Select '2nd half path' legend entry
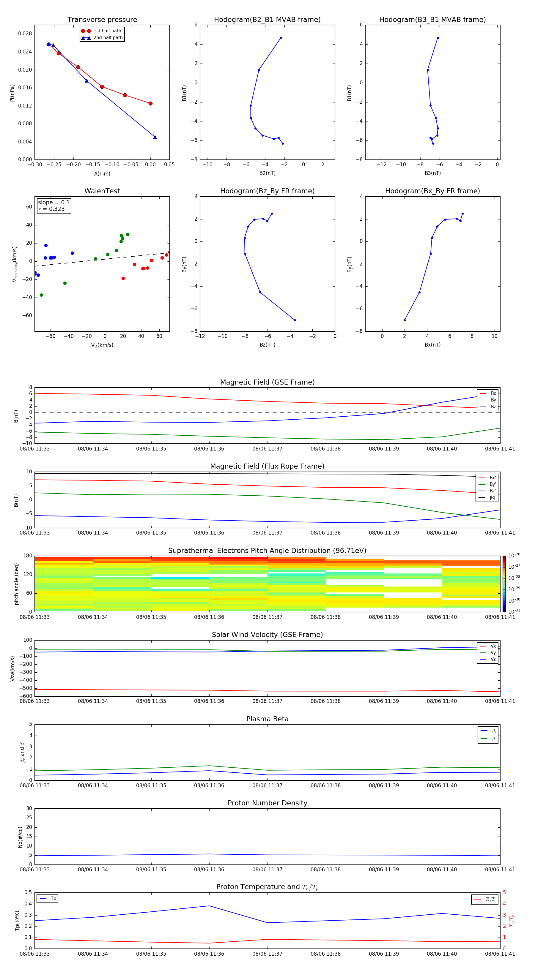The image size is (535, 980). pos(102,38)
